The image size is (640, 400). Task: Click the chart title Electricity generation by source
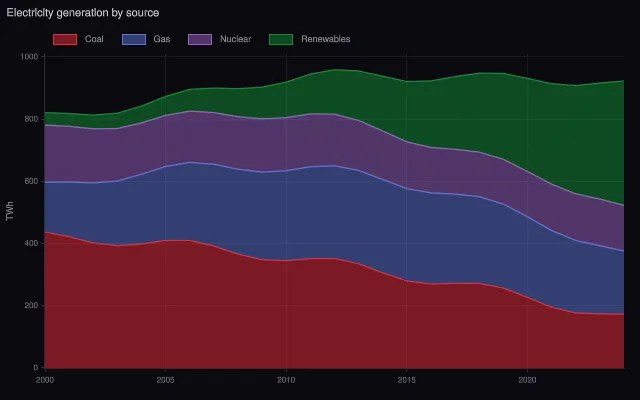(x=83, y=13)
